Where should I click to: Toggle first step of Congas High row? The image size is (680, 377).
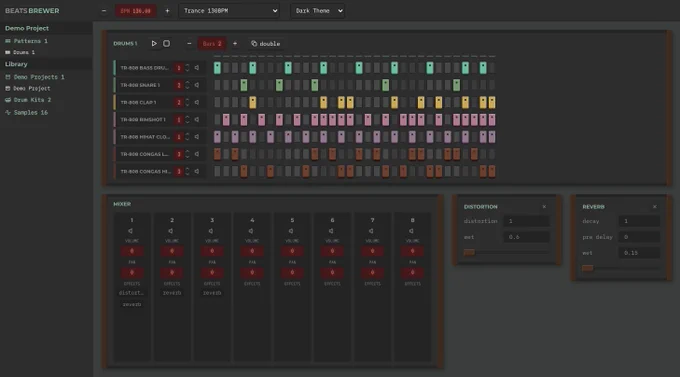click(217, 171)
